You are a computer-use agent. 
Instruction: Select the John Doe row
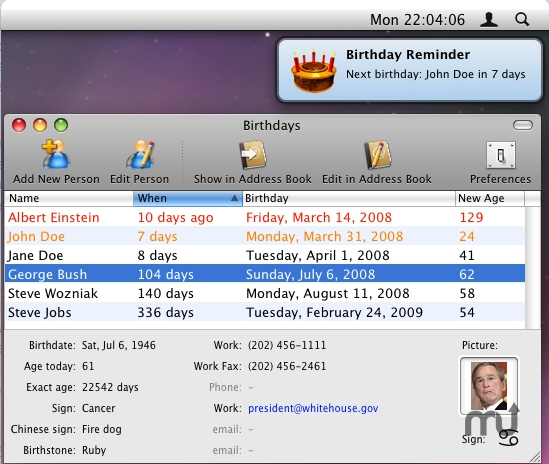pyautogui.click(x=265, y=236)
